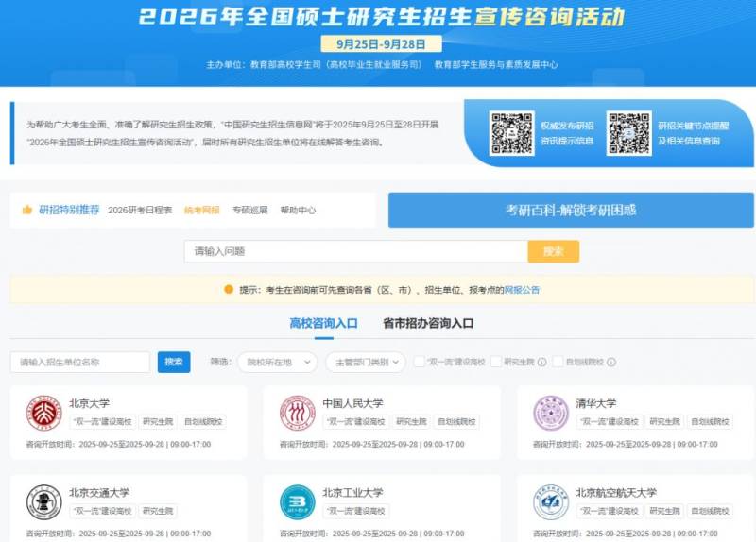Click the Beihang University (北京航空航天大学) logo
The height and width of the screenshot is (542, 756).
(x=550, y=501)
